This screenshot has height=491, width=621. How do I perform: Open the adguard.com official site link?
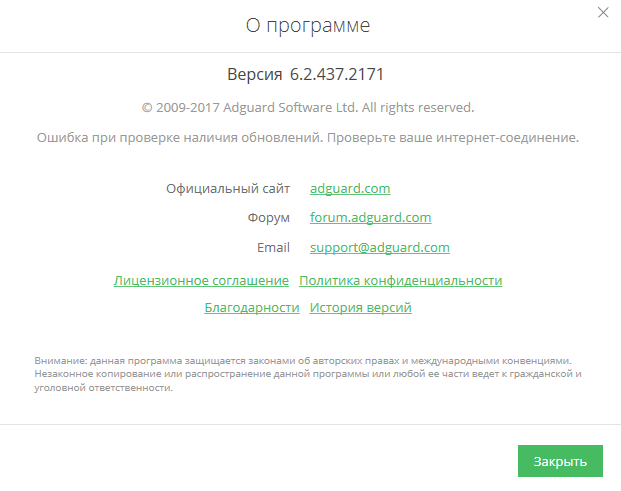tap(350, 188)
